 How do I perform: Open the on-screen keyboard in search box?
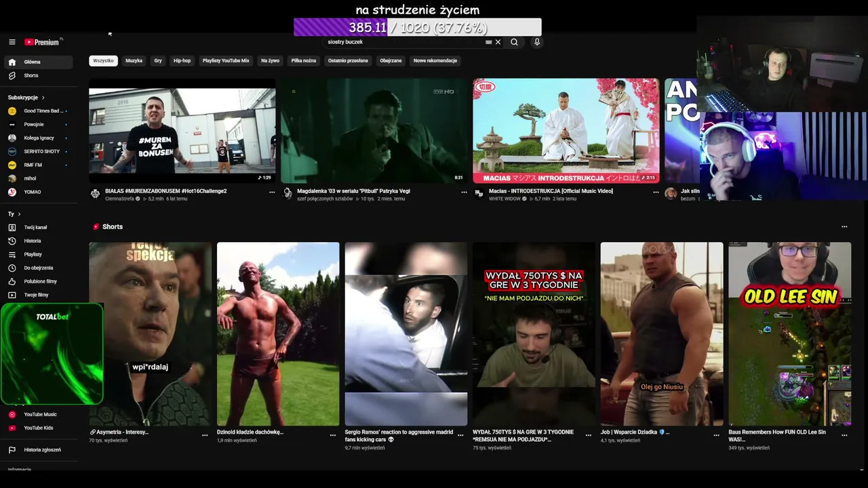point(488,42)
